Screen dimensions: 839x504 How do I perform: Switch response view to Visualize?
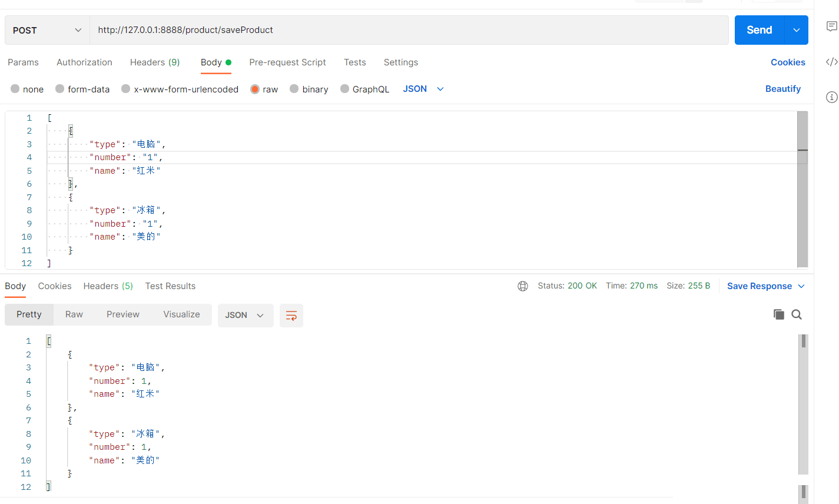[x=182, y=314]
